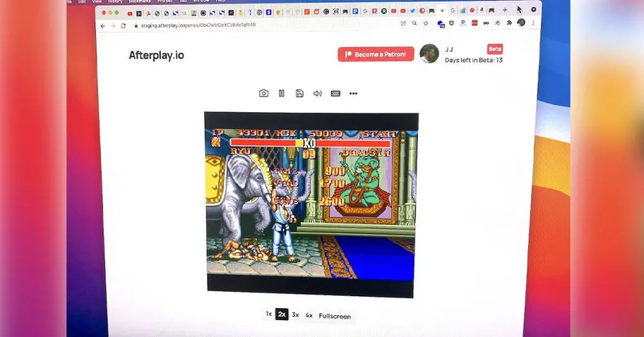Click the Become a Patron button
This screenshot has width=644, height=337.
pyautogui.click(x=376, y=54)
